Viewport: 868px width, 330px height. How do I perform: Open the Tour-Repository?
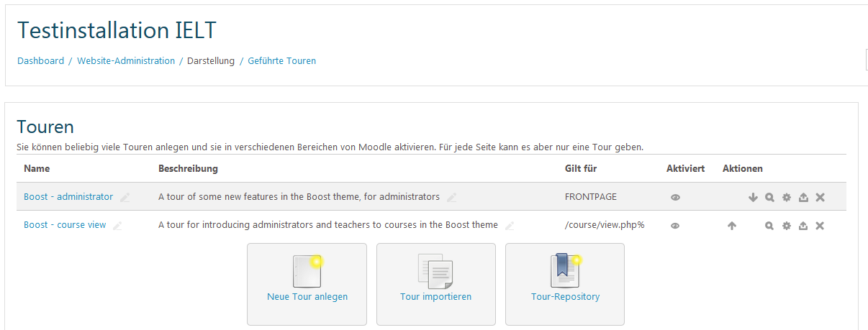tap(565, 284)
